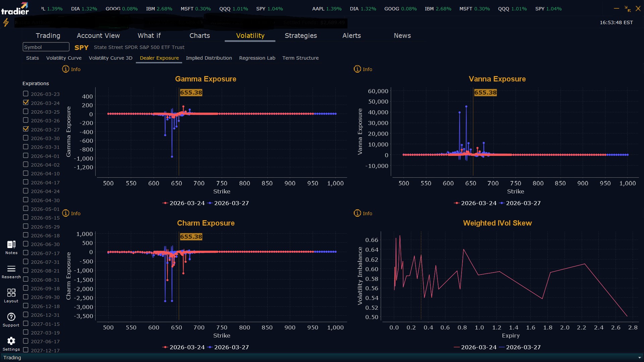Click the Vanna Exposure Info link
644x362 pixels.
tap(367, 69)
